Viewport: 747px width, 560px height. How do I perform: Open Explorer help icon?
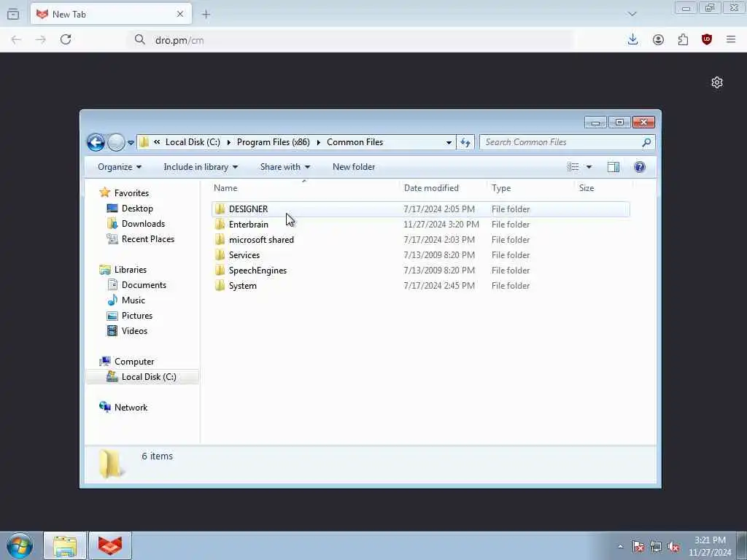(x=640, y=167)
